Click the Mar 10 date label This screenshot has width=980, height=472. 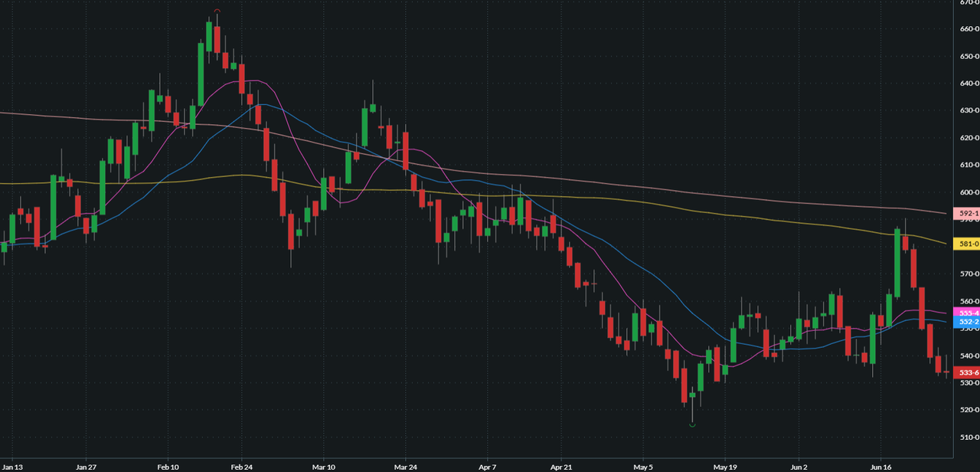[324, 467]
